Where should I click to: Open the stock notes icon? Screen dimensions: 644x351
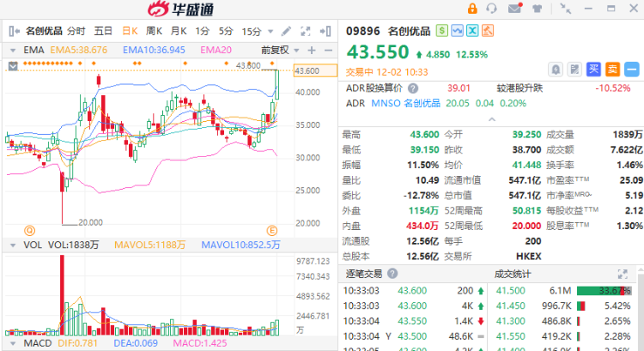click(574, 70)
